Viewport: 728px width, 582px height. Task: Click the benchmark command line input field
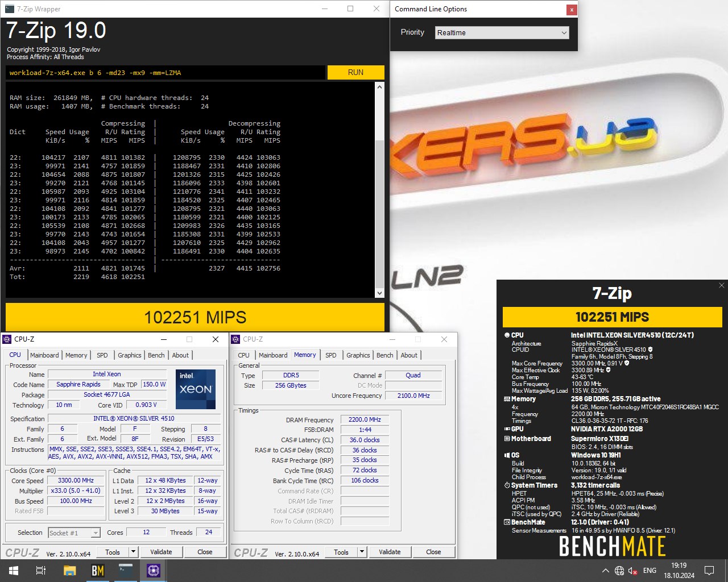coord(166,73)
